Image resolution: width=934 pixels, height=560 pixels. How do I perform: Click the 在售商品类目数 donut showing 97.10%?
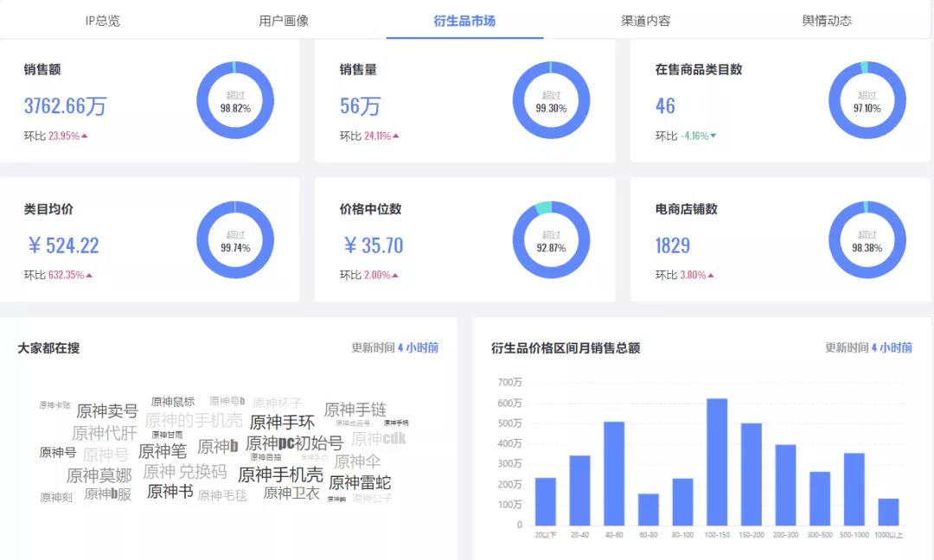(x=867, y=100)
